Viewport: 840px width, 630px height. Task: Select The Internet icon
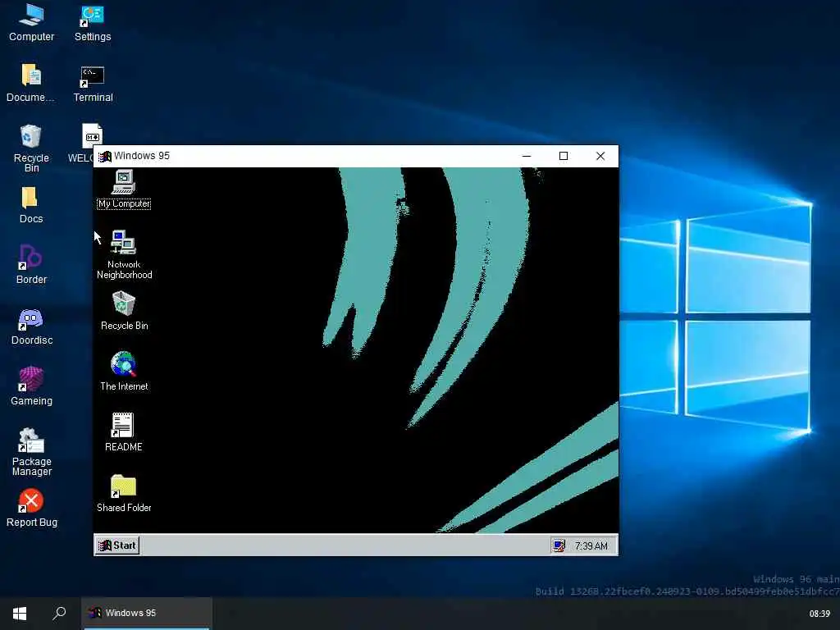pos(124,372)
